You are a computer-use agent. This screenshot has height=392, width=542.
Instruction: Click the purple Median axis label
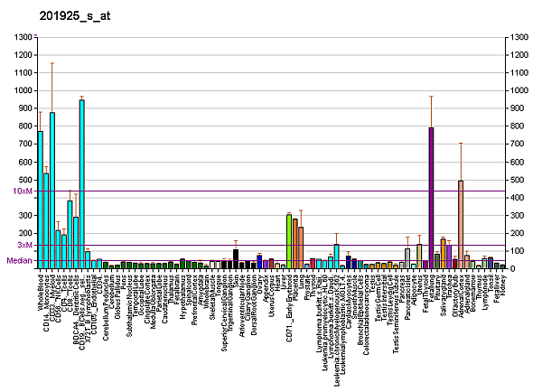[18, 261]
